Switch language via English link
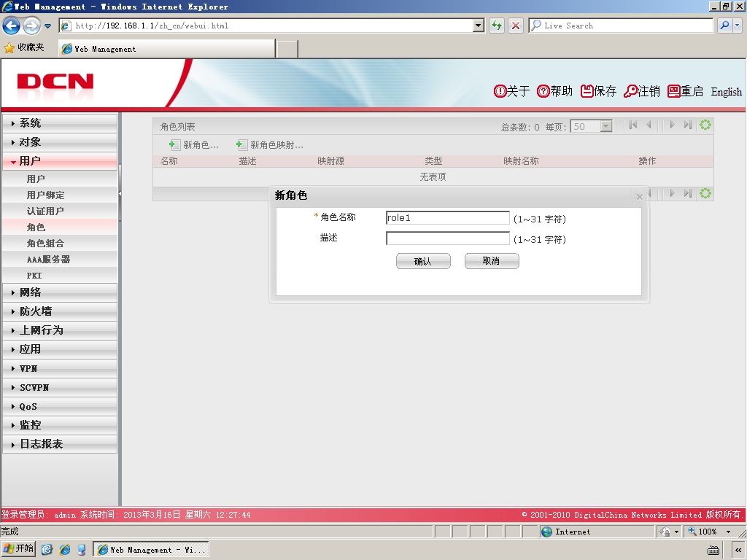 pyautogui.click(x=726, y=91)
